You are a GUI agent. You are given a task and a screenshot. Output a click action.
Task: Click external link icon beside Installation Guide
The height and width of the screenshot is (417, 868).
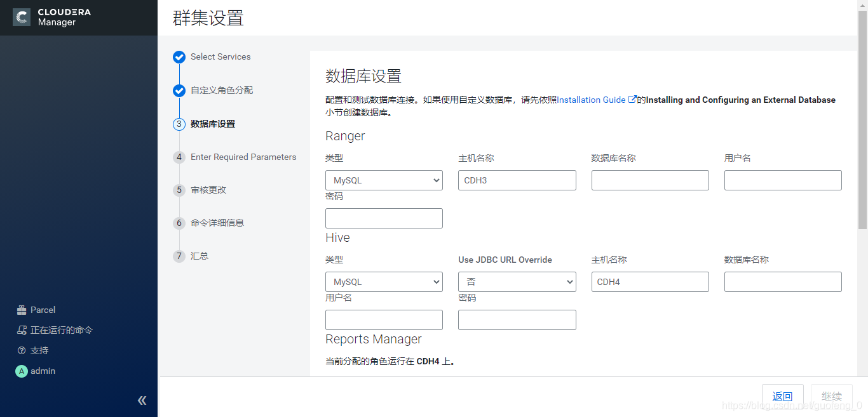tap(632, 99)
